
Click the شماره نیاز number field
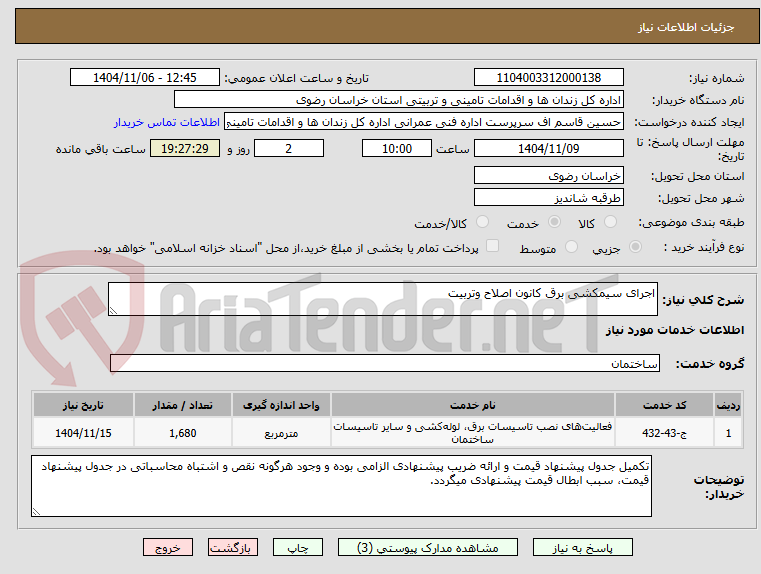pos(549,77)
